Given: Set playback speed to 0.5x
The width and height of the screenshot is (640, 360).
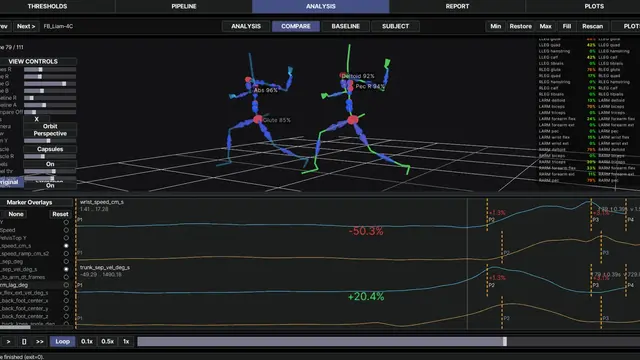Looking at the screenshot, I should click(x=107, y=342).
